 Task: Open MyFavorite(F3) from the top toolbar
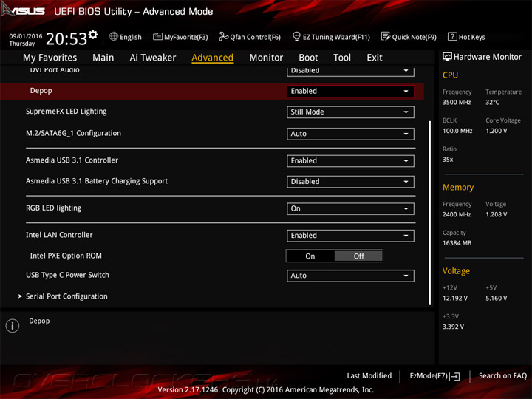click(157, 37)
